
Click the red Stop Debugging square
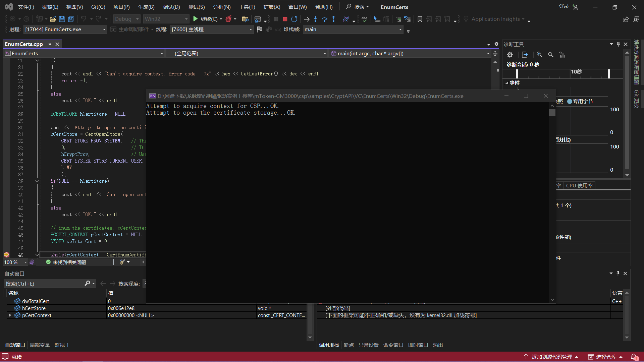tap(285, 19)
